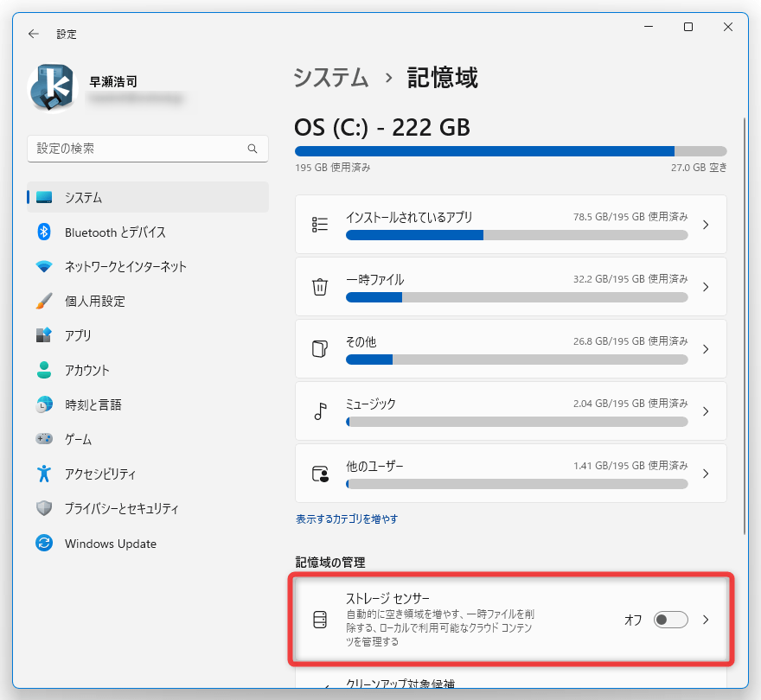Click the globe clock 時刻と言語 icon
761x700 pixels.
tap(44, 404)
